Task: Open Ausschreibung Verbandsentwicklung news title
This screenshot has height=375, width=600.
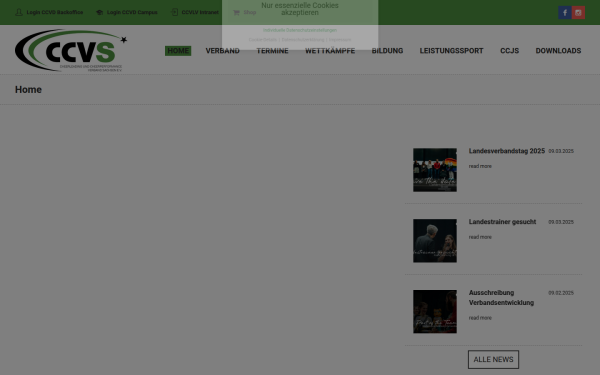Action: (x=501, y=298)
